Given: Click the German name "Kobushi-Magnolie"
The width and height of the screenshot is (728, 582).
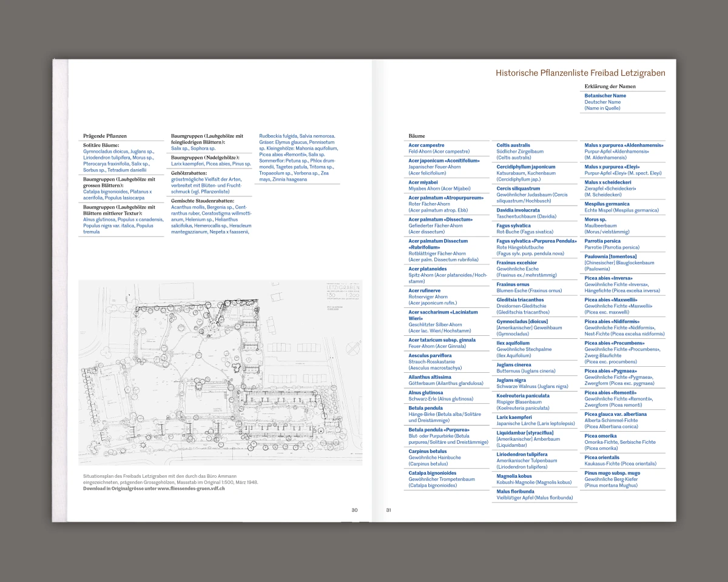Looking at the screenshot, I should (515, 483).
